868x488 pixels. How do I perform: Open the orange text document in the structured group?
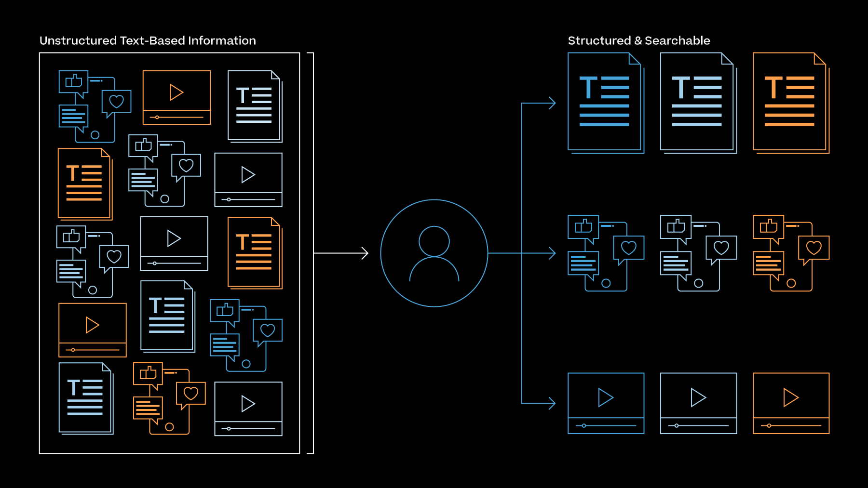790,102
